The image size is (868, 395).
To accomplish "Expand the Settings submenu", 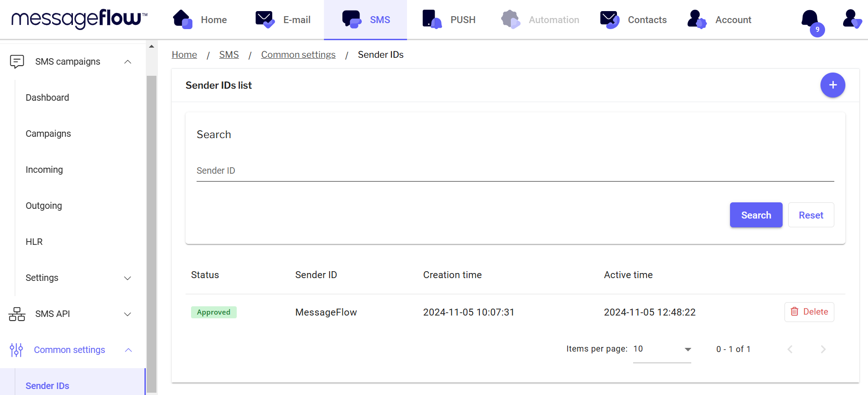I will click(x=128, y=278).
